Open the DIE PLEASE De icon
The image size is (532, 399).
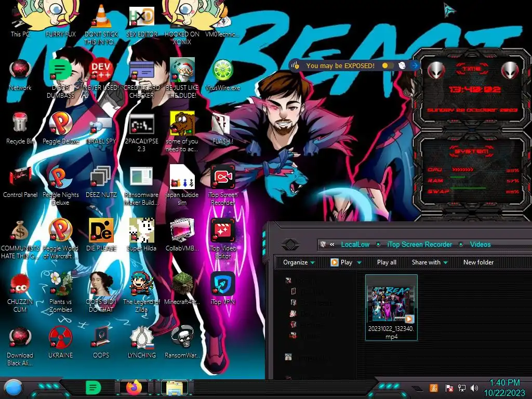point(101,235)
